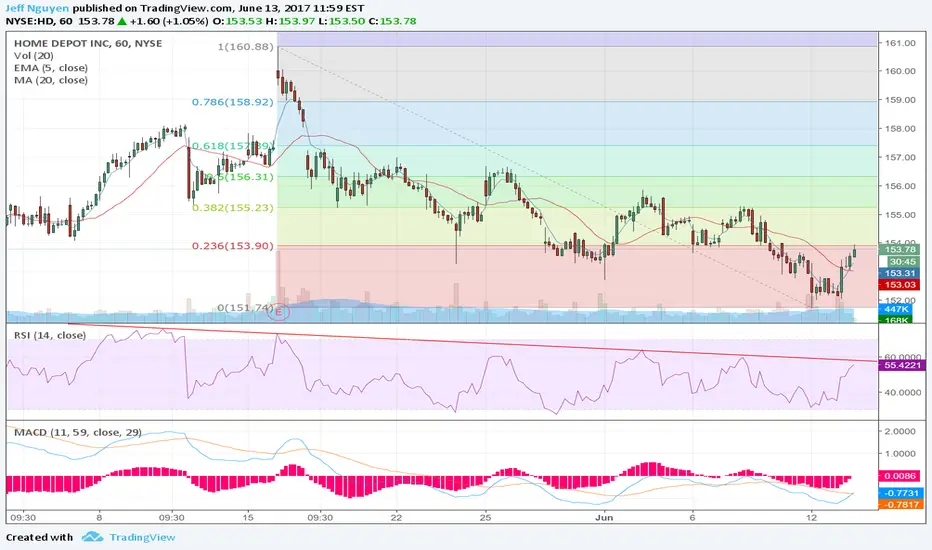The width and height of the screenshot is (932, 550).
Task: Click the green 168K volume tag
Action: (896, 320)
